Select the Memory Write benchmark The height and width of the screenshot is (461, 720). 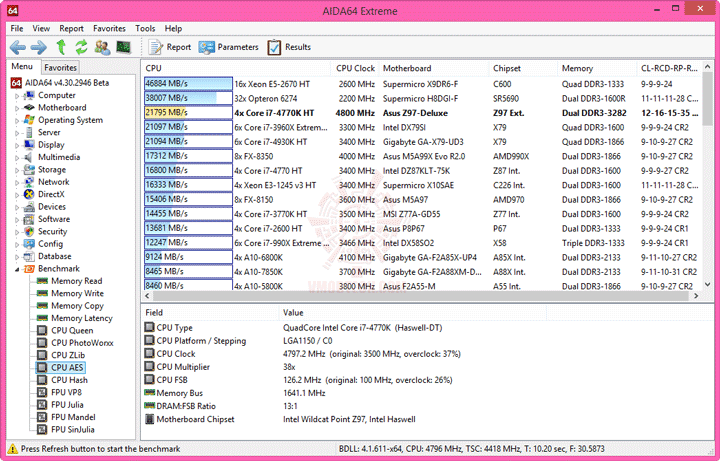tap(77, 293)
